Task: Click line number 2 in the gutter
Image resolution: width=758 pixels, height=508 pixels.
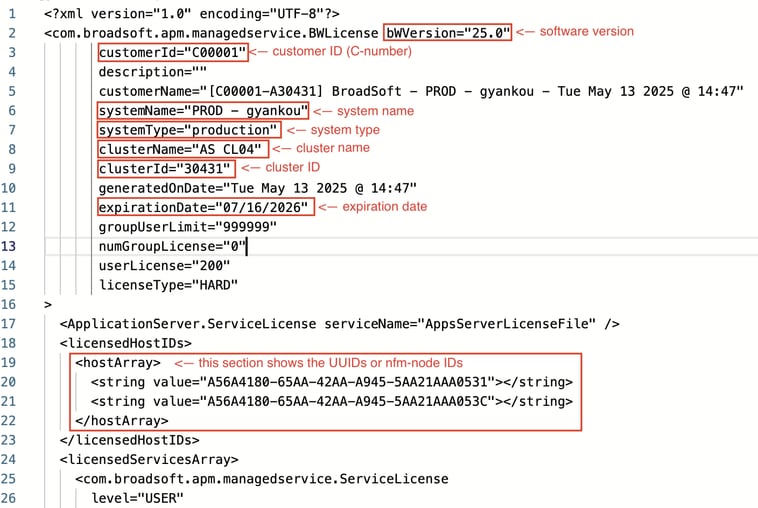Action: click(12, 33)
